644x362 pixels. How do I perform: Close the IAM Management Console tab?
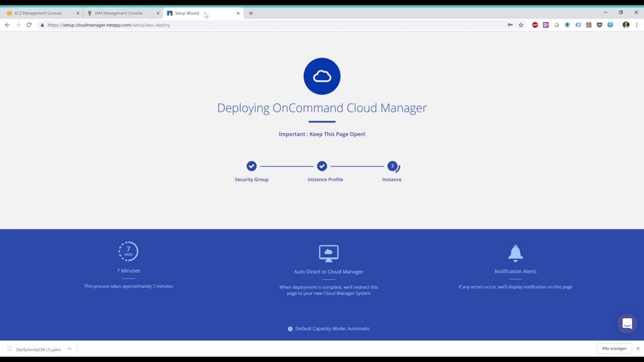[x=157, y=13]
